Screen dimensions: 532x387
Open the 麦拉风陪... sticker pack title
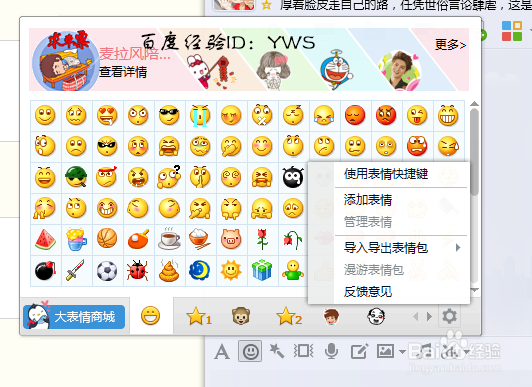[x=134, y=54]
